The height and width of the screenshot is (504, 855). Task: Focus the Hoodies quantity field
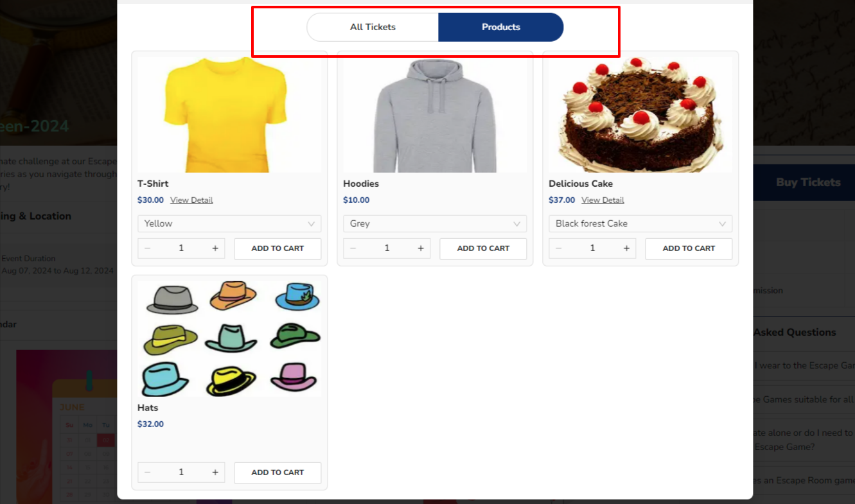pyautogui.click(x=387, y=248)
